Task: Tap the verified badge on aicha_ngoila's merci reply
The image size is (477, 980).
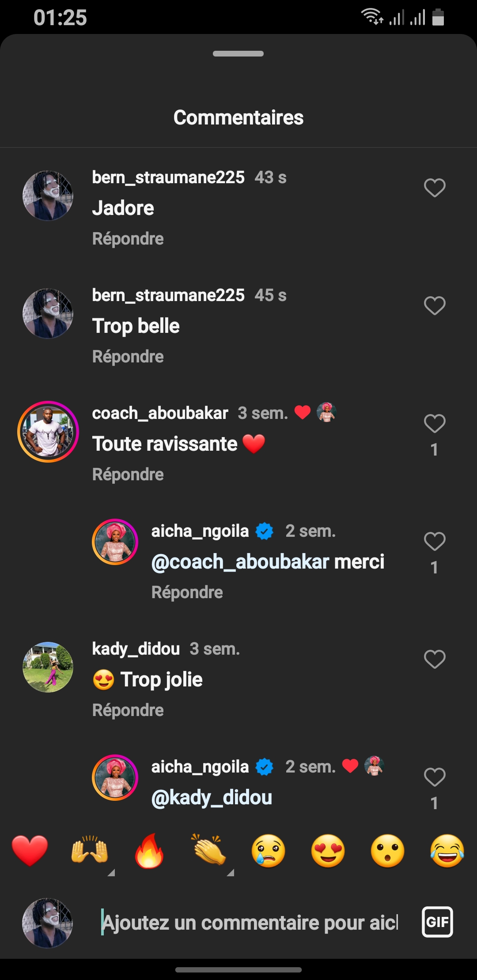Action: click(265, 531)
